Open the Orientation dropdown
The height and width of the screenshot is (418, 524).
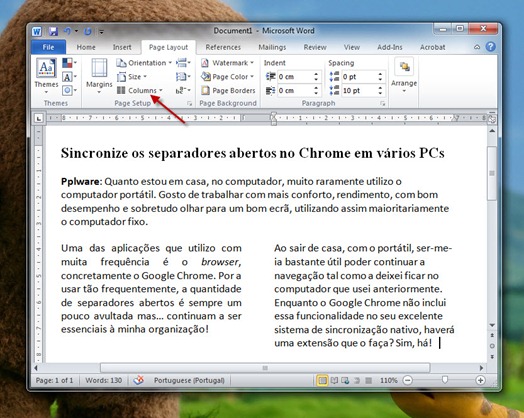(144, 63)
